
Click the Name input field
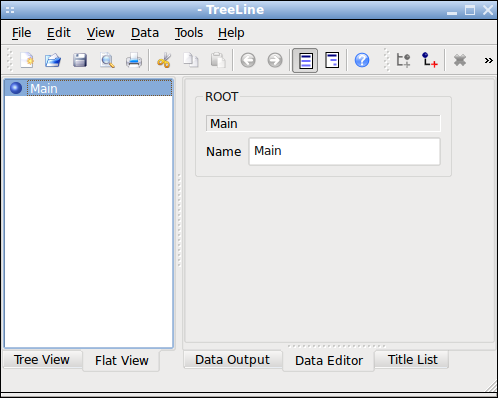(344, 152)
